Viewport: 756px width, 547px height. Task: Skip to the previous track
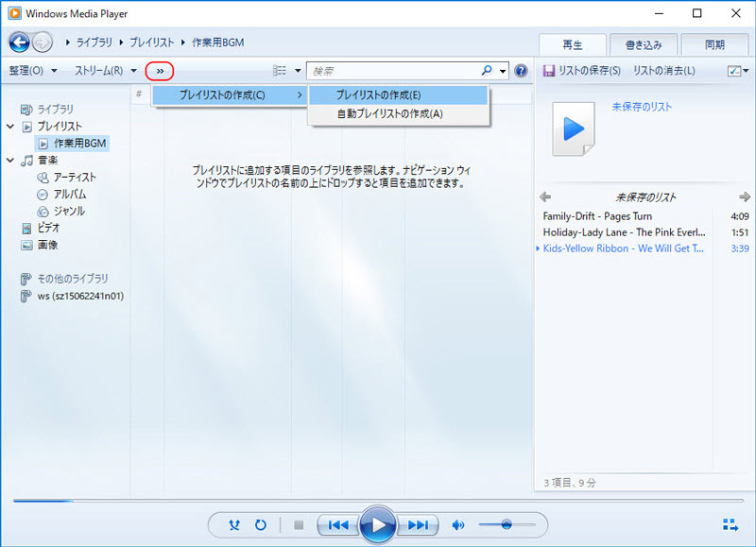pyautogui.click(x=338, y=525)
